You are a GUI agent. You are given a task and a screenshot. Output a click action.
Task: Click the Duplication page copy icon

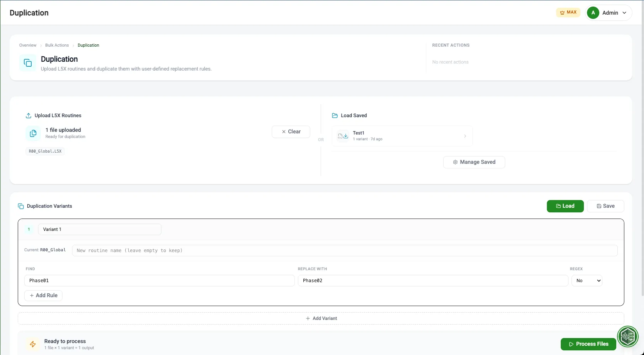28,63
